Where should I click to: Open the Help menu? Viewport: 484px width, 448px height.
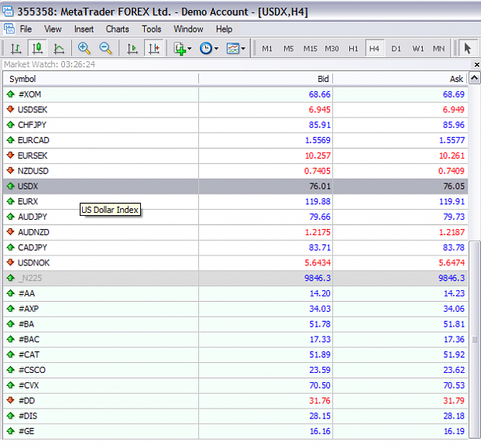click(224, 29)
